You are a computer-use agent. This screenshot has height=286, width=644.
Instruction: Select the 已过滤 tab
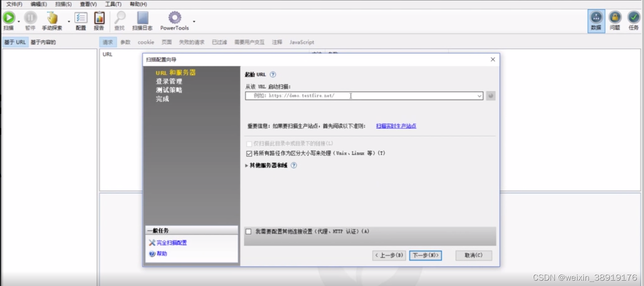pos(219,42)
